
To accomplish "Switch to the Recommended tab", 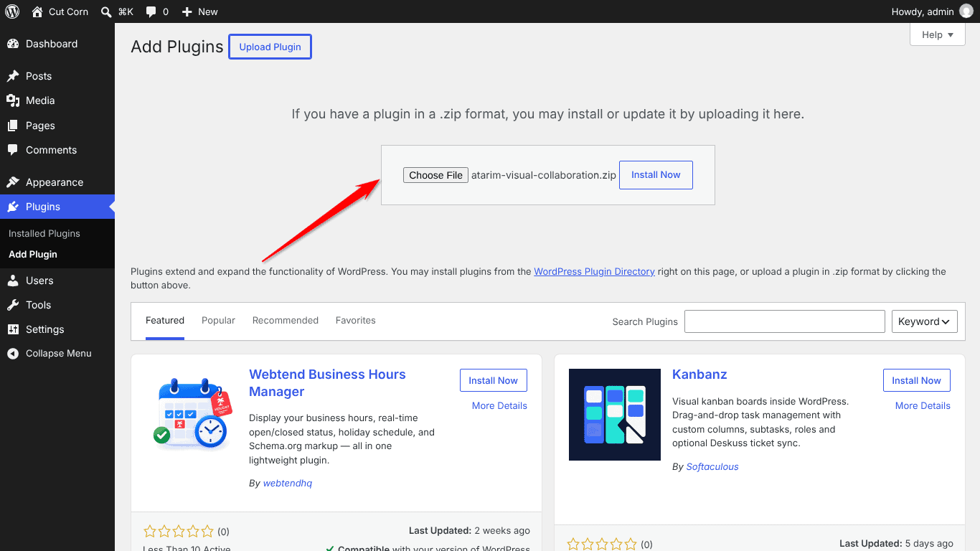I will (286, 321).
